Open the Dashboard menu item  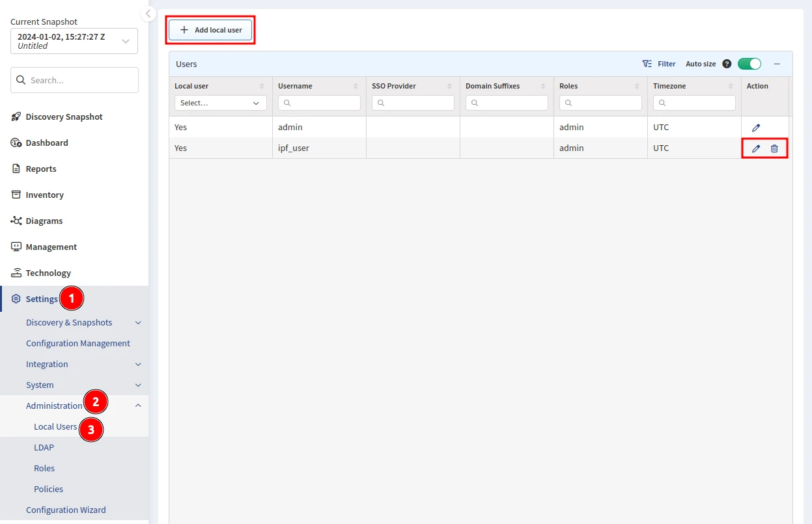[47, 143]
